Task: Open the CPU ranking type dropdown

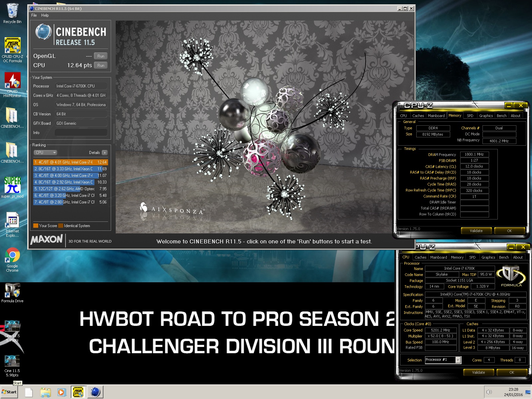Action: click(x=46, y=153)
